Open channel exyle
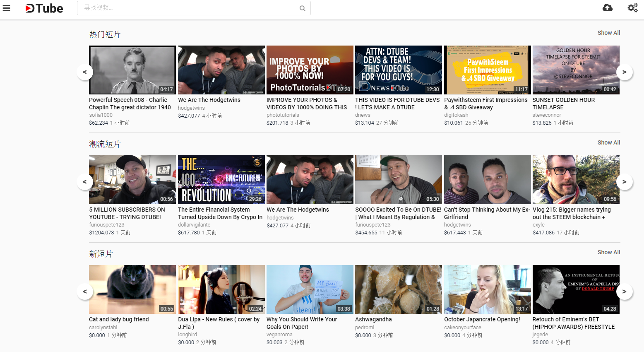This screenshot has height=352, width=644. (538, 225)
